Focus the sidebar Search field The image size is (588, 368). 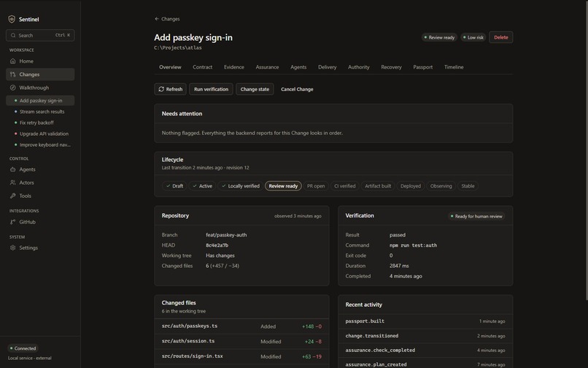click(40, 35)
